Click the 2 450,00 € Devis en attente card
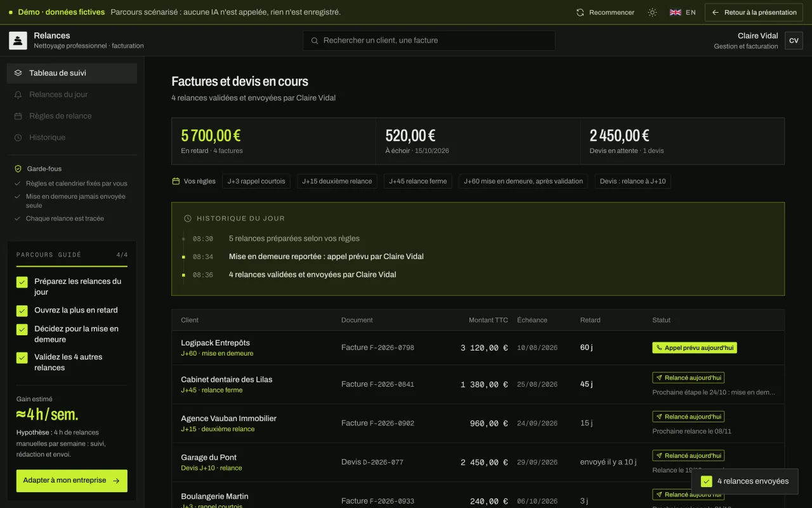The height and width of the screenshot is (508, 812). tap(683, 141)
